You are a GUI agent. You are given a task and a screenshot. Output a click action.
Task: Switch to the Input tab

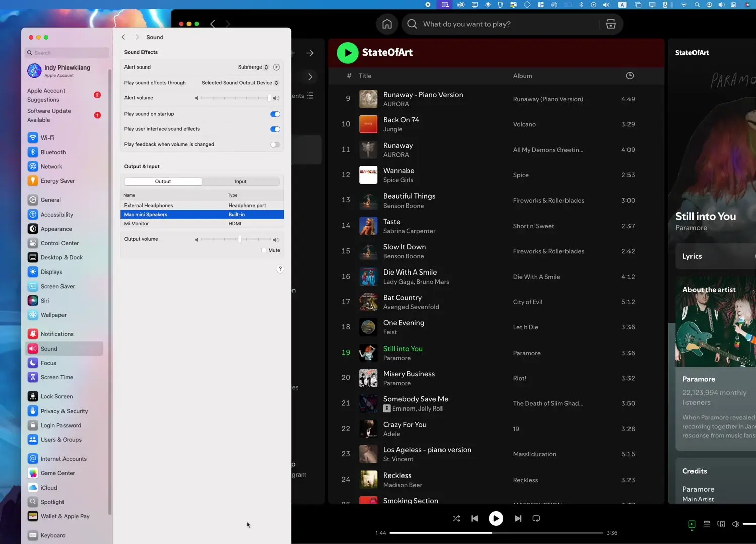click(241, 182)
